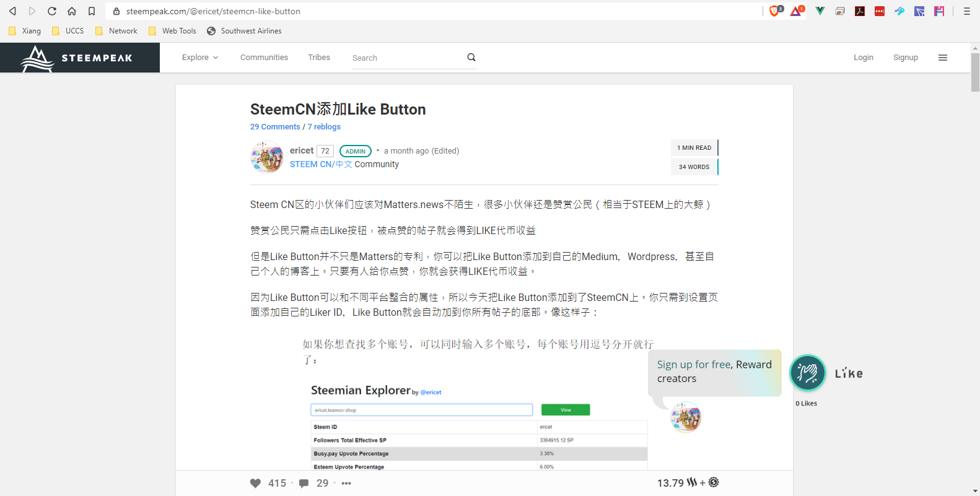
Task: Open the embedded Steemian Explorer screenshot
Action: (478, 402)
